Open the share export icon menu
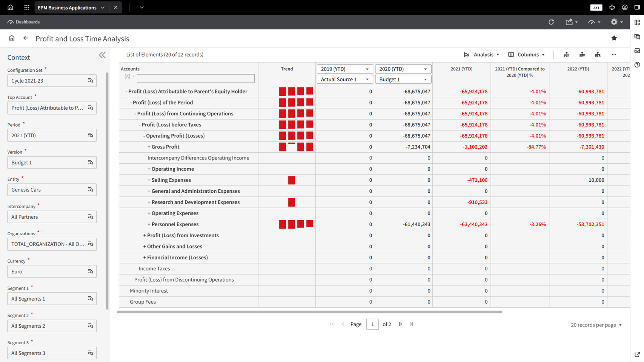The height and width of the screenshot is (362, 644). [571, 22]
